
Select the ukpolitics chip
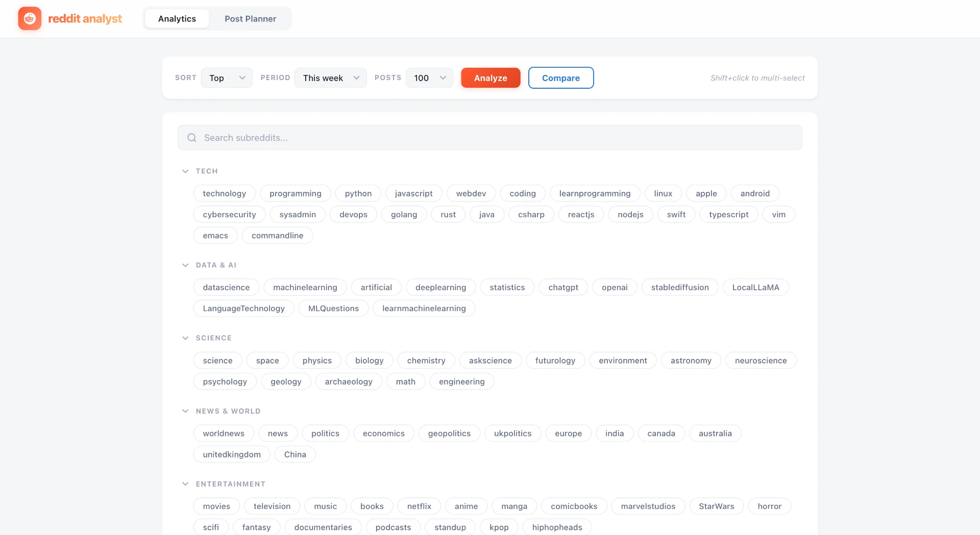click(513, 434)
